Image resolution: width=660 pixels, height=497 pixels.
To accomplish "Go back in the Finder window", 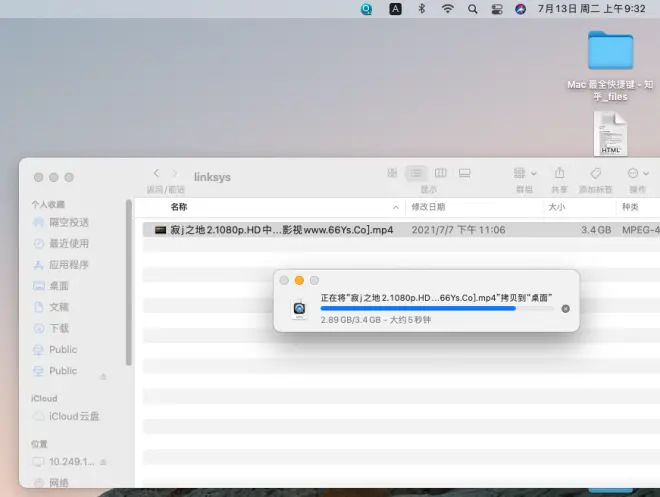I will [x=156, y=173].
